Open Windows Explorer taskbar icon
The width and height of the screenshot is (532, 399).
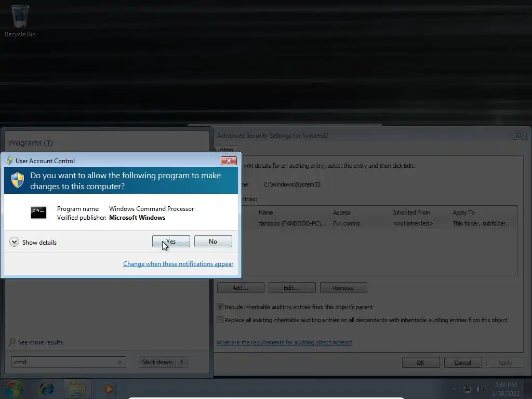click(x=77, y=389)
